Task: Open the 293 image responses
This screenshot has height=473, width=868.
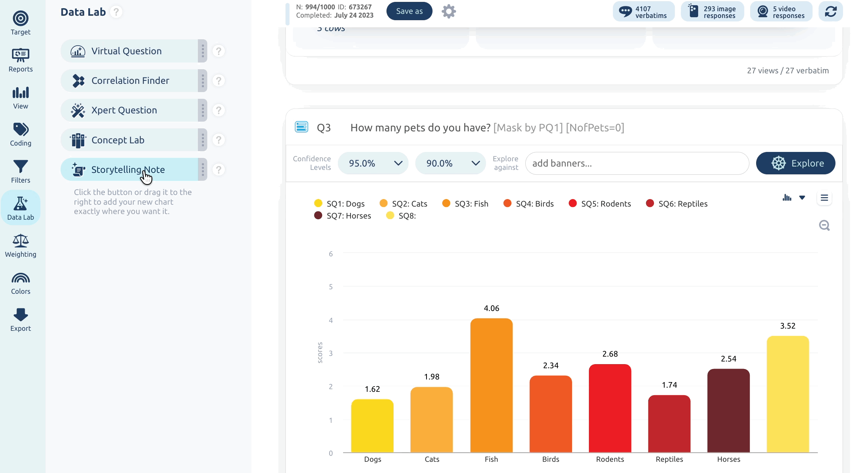Action: (712, 12)
